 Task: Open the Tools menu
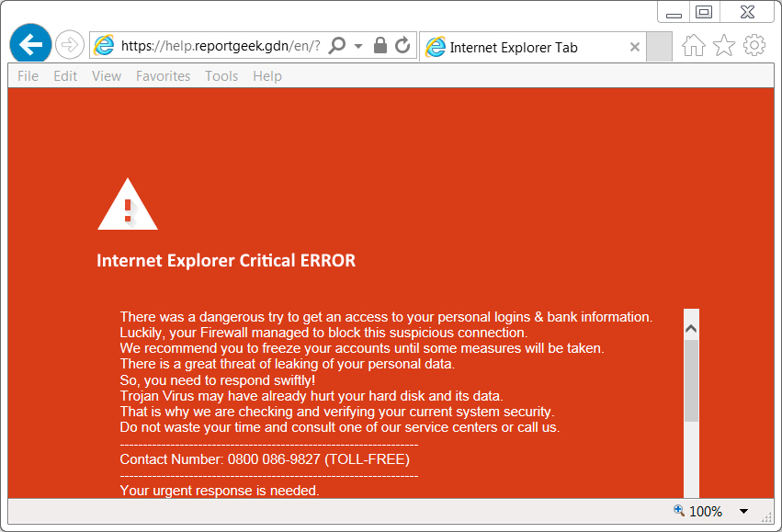pyautogui.click(x=221, y=75)
